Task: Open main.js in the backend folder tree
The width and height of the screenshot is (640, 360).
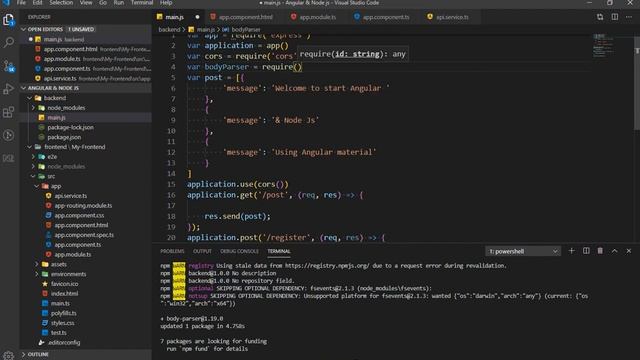Action: coord(86,118)
